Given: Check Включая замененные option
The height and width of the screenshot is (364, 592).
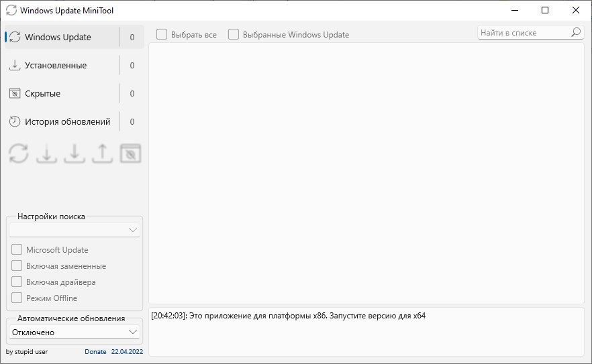Looking at the screenshot, I should tap(17, 265).
